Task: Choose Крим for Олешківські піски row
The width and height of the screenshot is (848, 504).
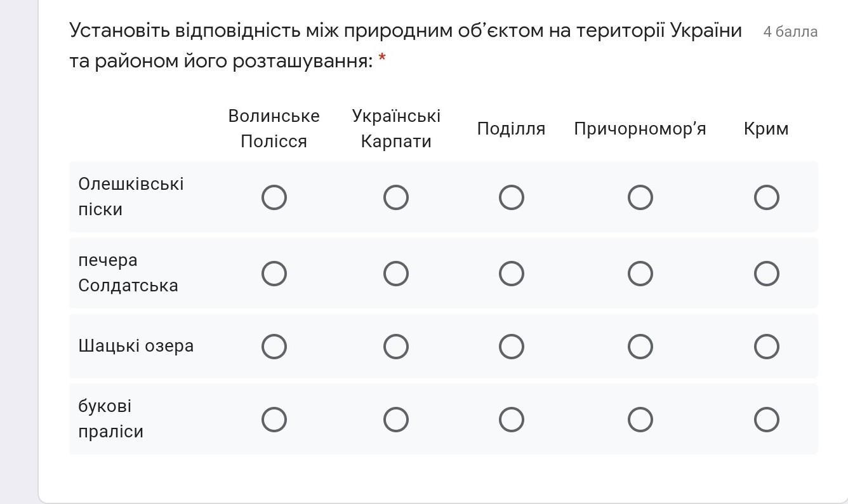Action: pos(766,197)
